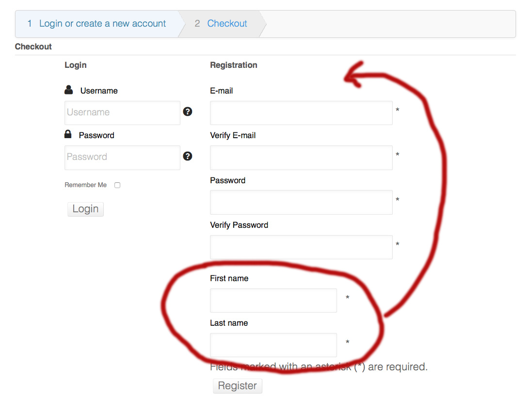Image resolution: width=532 pixels, height=412 pixels.
Task: Click the Remember Me label text
Action: click(x=85, y=185)
